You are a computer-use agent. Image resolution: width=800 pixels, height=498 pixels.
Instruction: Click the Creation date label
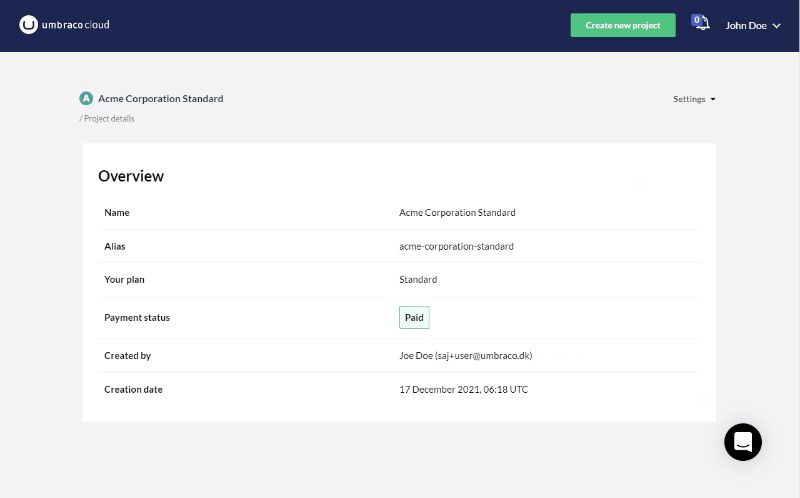(133, 389)
